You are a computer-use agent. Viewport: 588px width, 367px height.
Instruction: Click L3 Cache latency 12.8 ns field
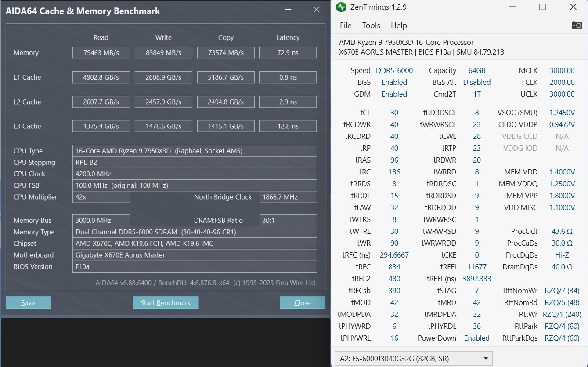288,126
